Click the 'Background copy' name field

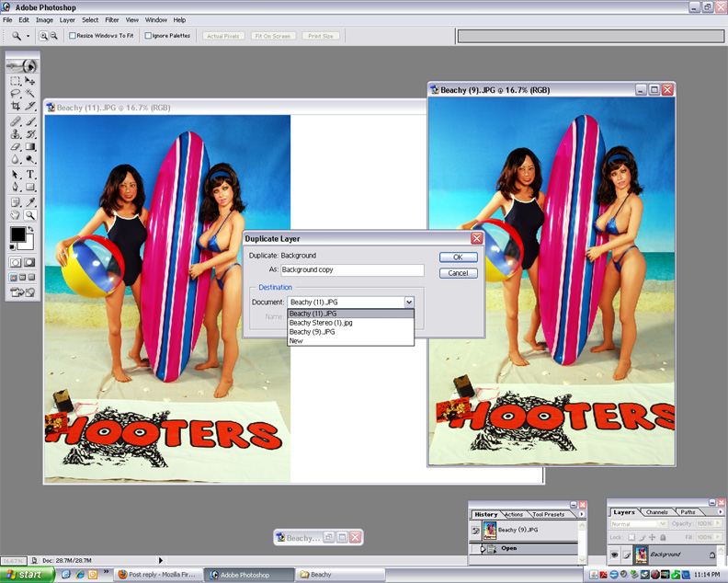pyautogui.click(x=352, y=270)
